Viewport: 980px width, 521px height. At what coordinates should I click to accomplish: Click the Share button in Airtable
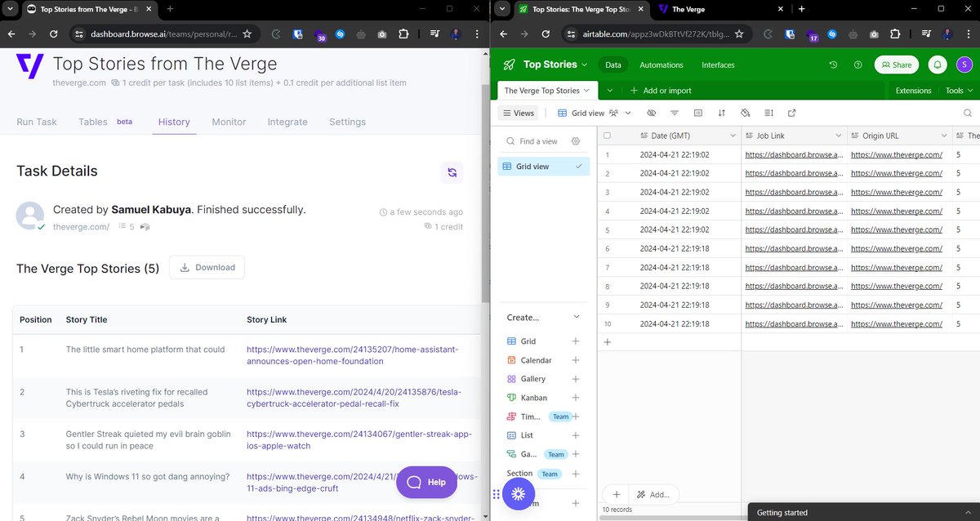click(x=896, y=65)
